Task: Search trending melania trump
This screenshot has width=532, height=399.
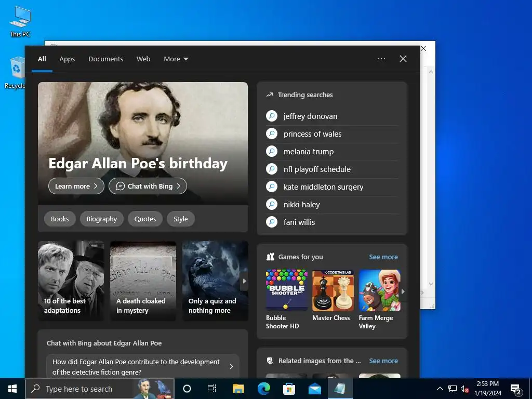Action: pos(332,152)
